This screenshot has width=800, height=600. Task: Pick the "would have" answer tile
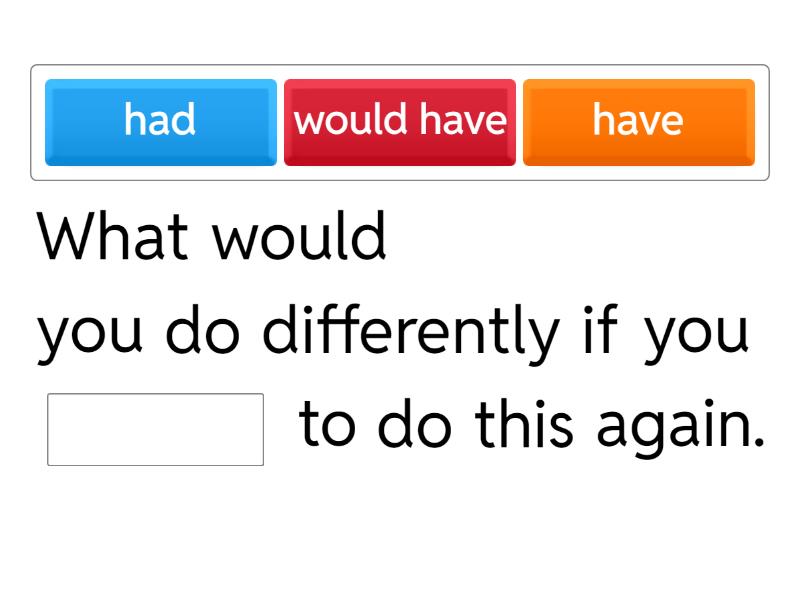400,121
